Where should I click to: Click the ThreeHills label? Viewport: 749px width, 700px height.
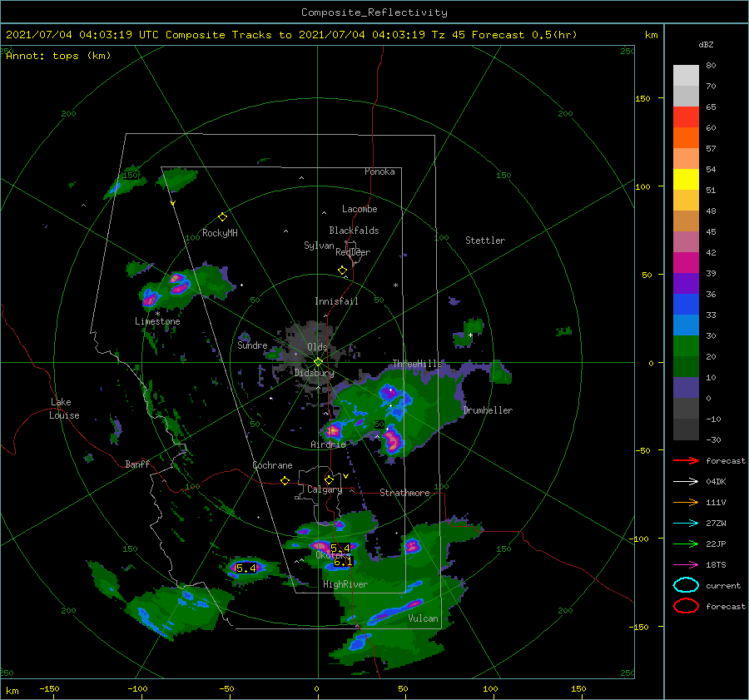click(x=418, y=364)
